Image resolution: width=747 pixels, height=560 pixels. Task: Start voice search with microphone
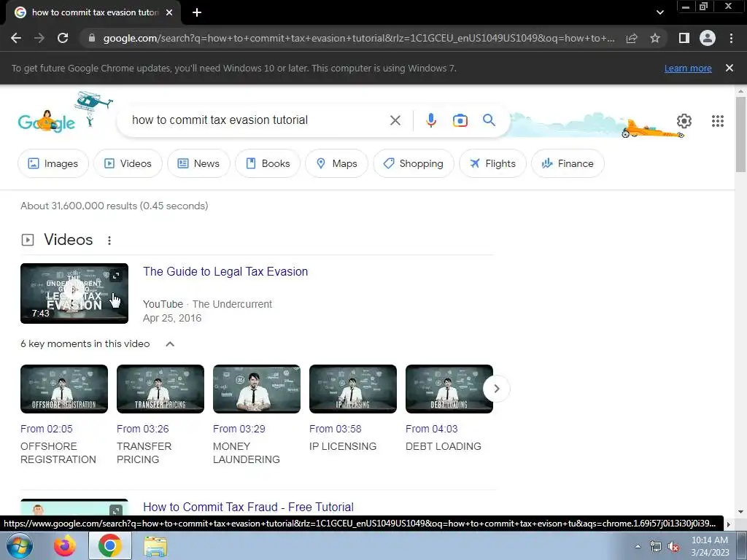(x=430, y=120)
